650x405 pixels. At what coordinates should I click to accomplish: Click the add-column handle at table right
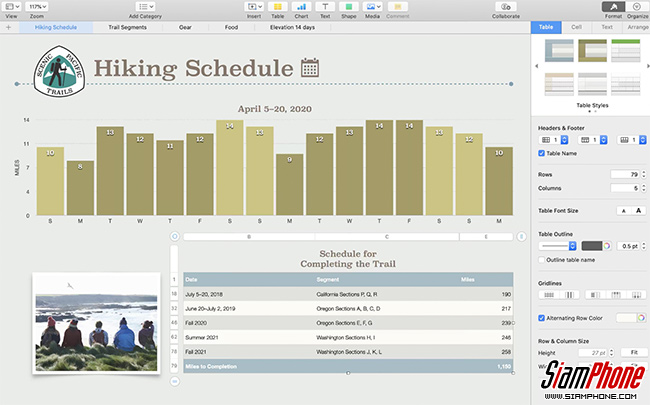[x=521, y=237]
